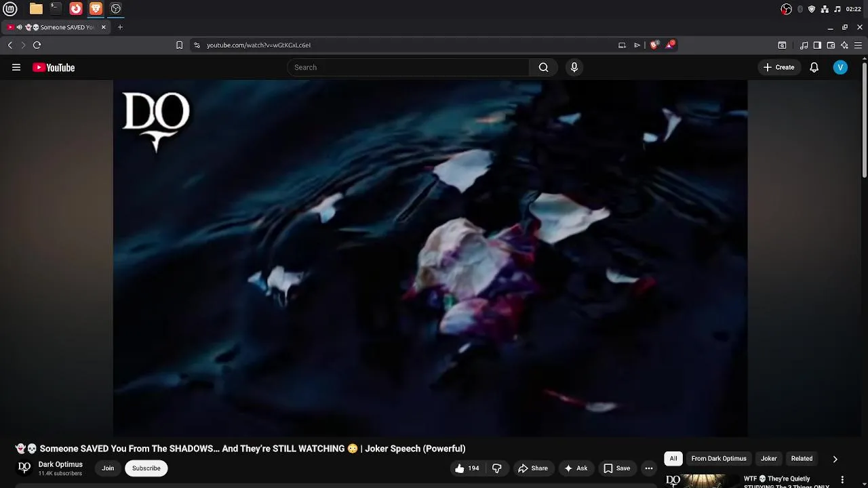Like the video with thumbs-up button
Screen dimensions: 868x488
coord(467,468)
